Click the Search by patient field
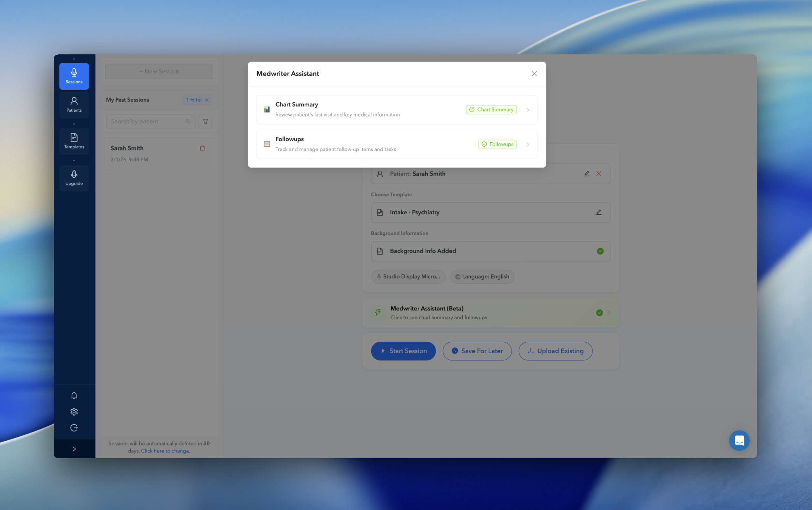The width and height of the screenshot is (812, 510). pos(147,121)
